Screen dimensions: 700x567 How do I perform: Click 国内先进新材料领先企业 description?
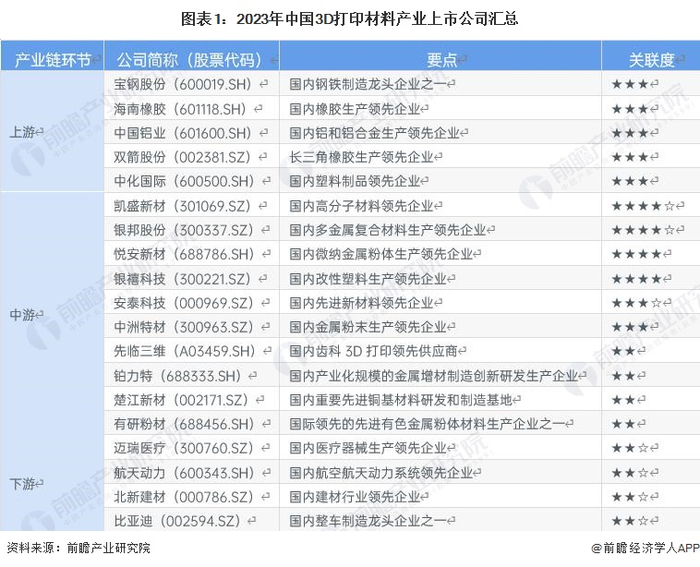[361, 304]
